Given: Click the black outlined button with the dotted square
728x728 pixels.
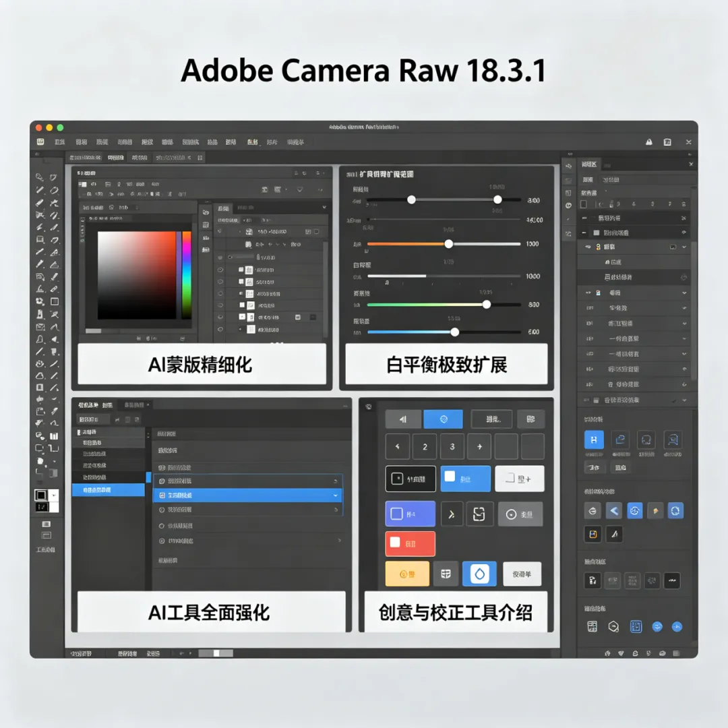Looking at the screenshot, I should (411, 479).
